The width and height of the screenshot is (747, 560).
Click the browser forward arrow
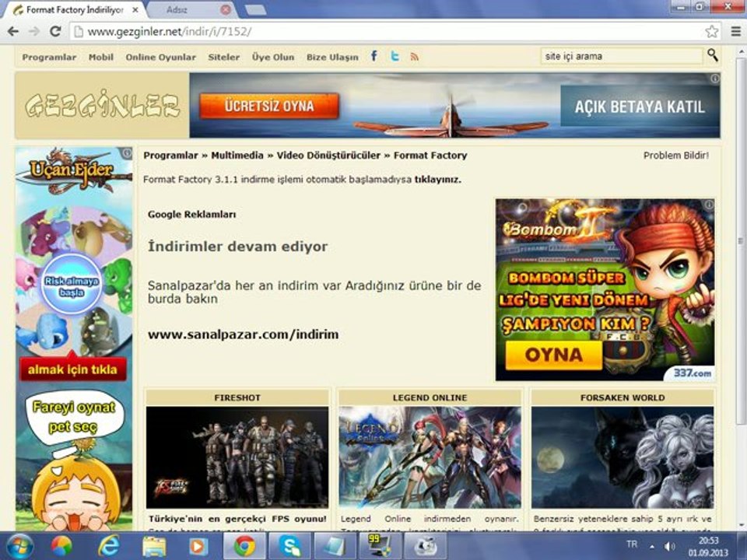[34, 31]
